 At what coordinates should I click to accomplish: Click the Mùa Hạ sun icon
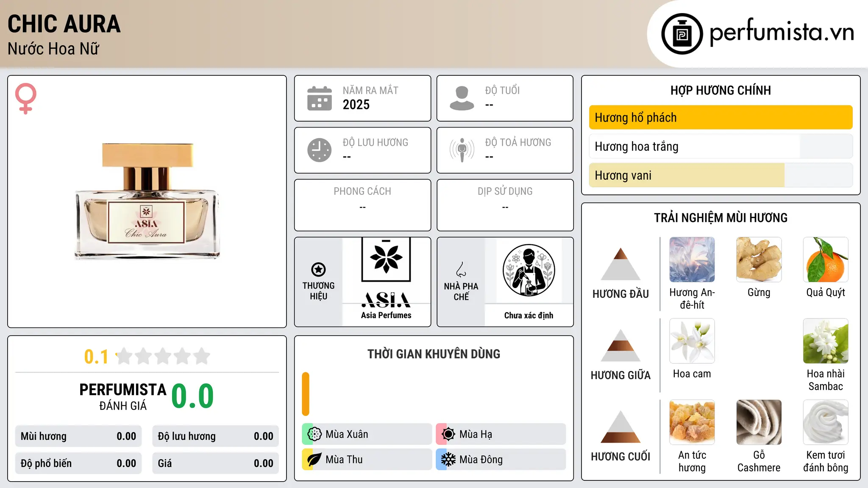coord(448,434)
